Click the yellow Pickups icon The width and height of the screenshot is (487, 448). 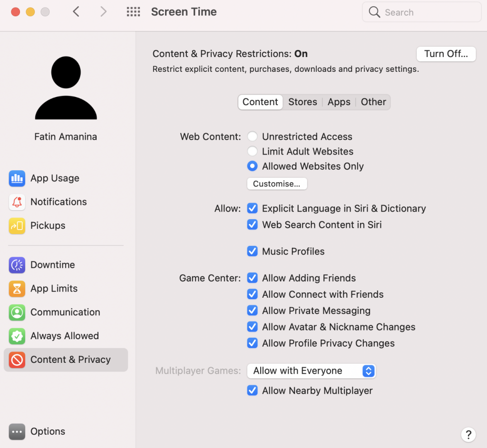point(17,225)
